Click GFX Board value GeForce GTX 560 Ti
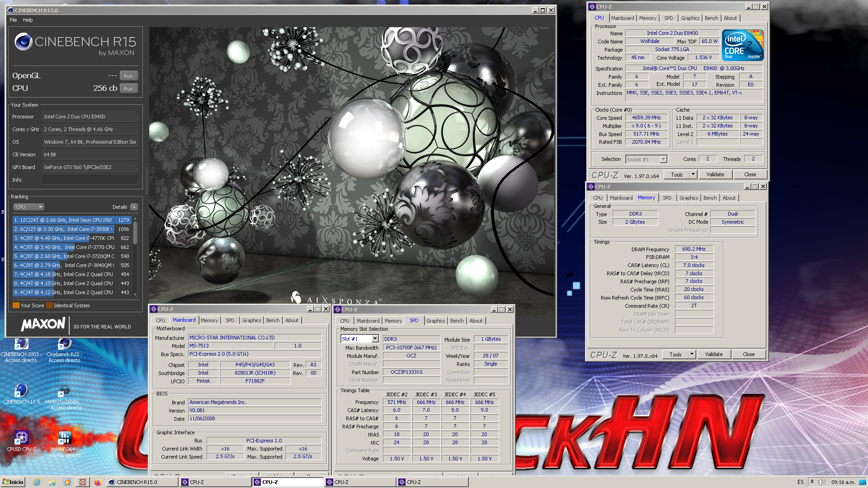Image resolution: width=868 pixels, height=488 pixels. [x=90, y=167]
